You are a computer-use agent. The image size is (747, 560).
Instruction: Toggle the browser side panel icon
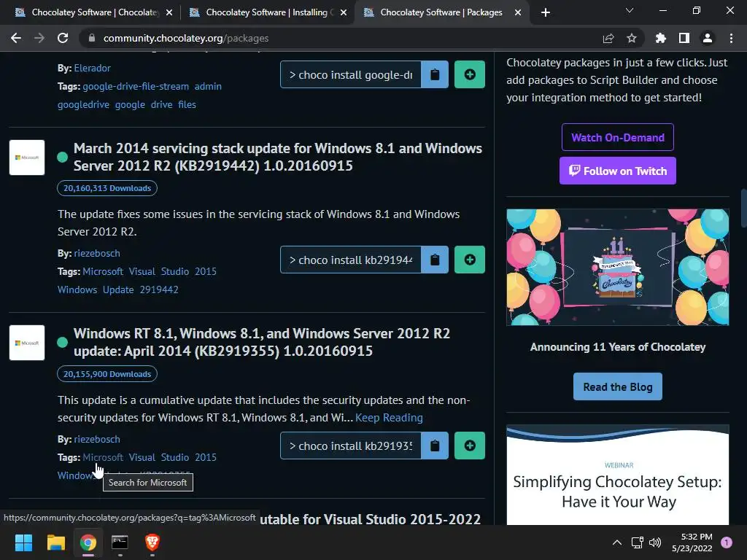[x=684, y=38]
